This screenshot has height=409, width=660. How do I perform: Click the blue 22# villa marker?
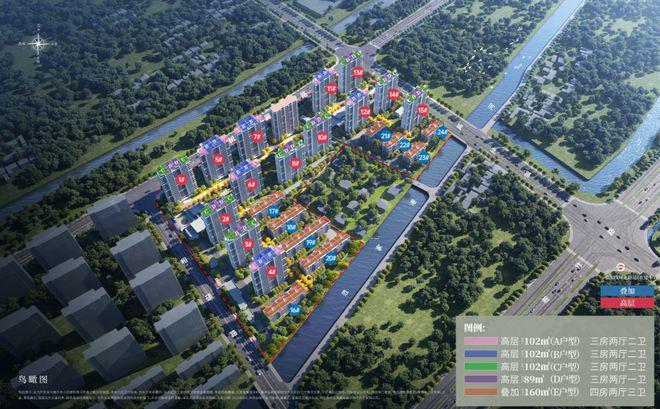click(x=405, y=145)
